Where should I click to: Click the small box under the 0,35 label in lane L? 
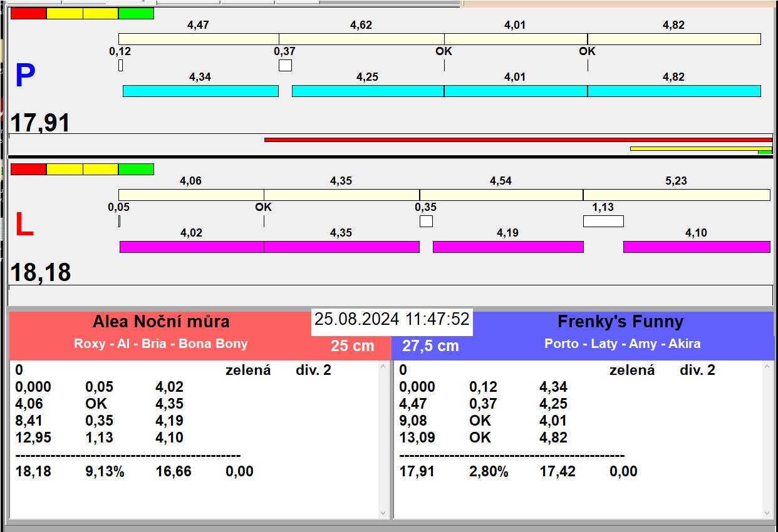426,221
